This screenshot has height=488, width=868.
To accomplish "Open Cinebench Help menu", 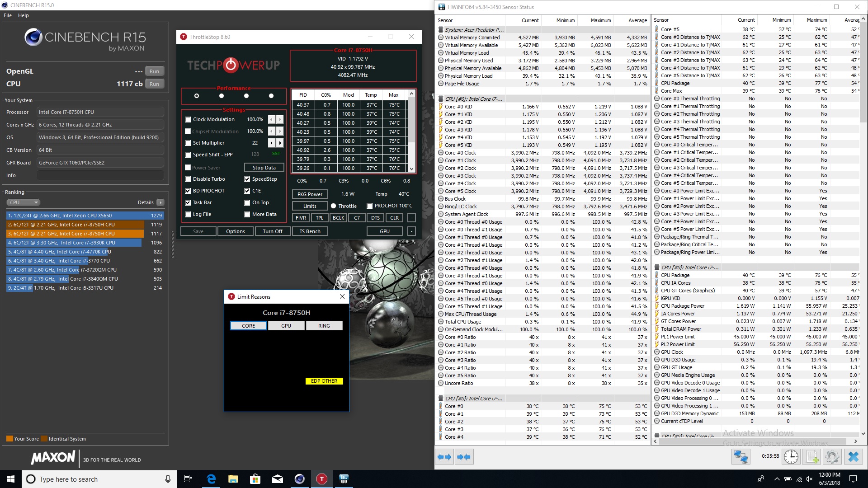I will 23,15.
